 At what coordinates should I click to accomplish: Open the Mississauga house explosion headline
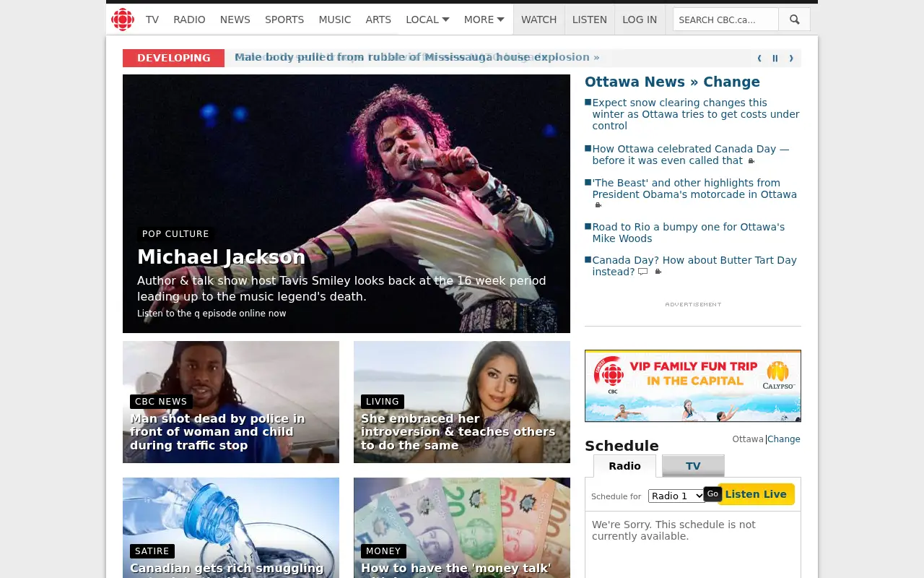click(x=417, y=57)
